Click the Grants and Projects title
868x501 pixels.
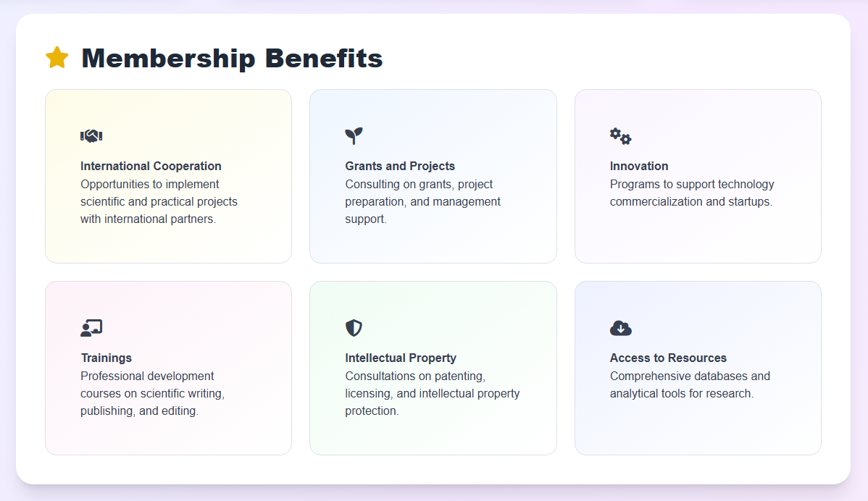pyautogui.click(x=400, y=166)
